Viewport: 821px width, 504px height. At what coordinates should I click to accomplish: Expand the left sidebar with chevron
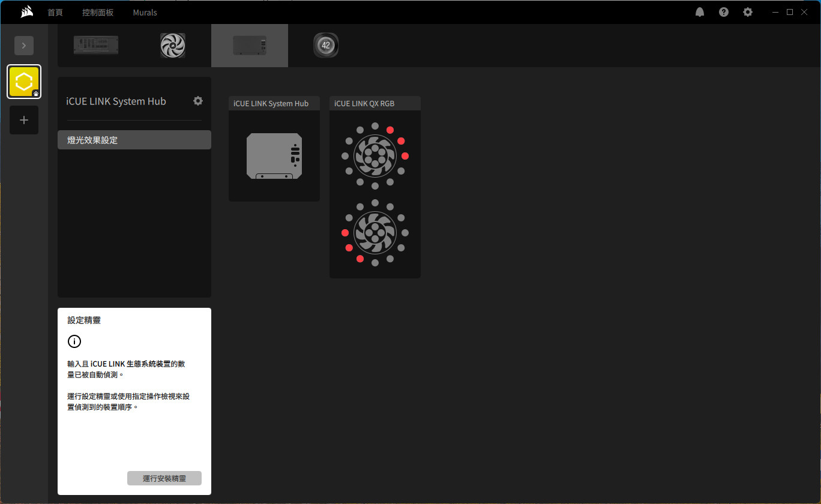click(x=24, y=46)
